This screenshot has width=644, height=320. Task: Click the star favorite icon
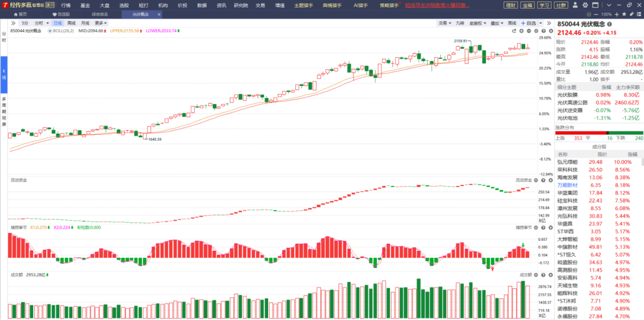pyautogui.click(x=624, y=14)
